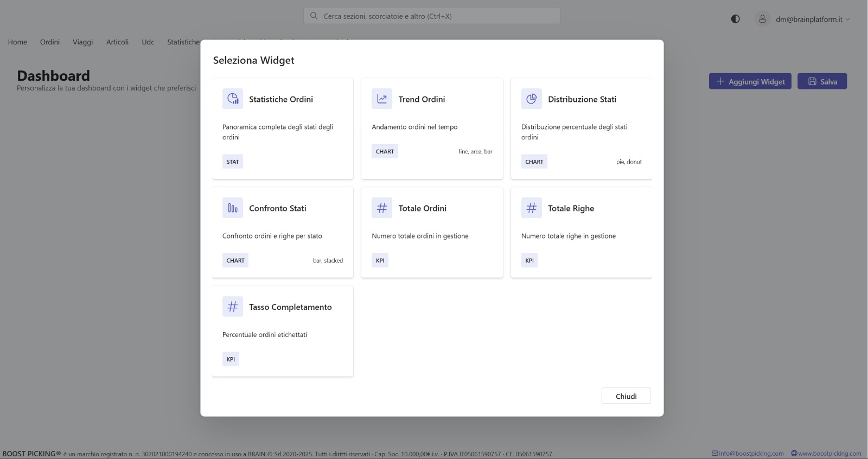Open the Viaggi menu item
The height and width of the screenshot is (459, 868).
click(83, 42)
